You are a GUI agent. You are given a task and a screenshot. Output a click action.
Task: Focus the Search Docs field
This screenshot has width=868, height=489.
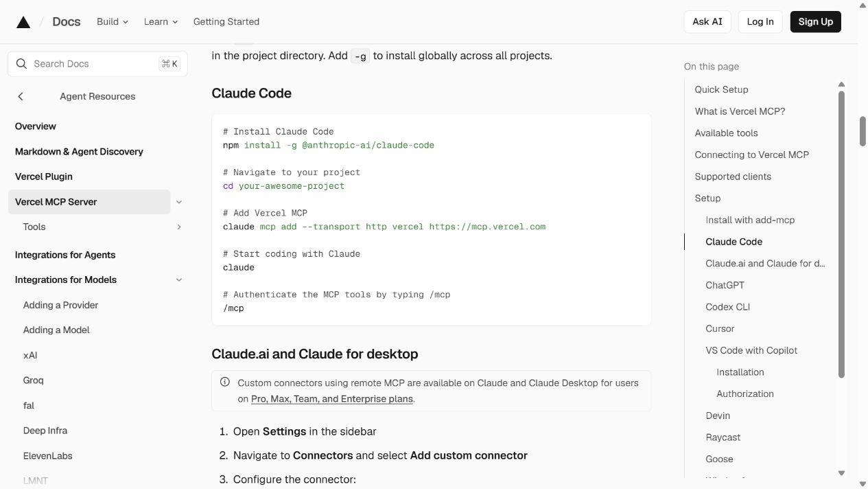(x=97, y=64)
